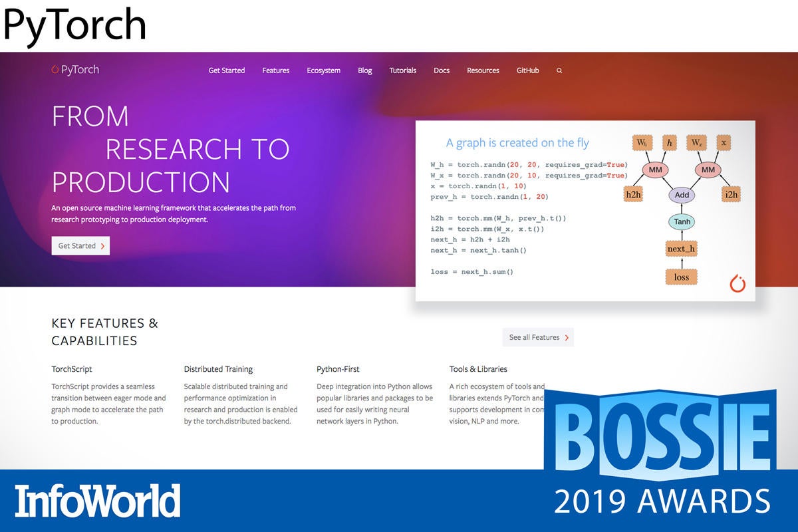Click the InfoWorld logo
798x532 pixels.
tap(98, 501)
